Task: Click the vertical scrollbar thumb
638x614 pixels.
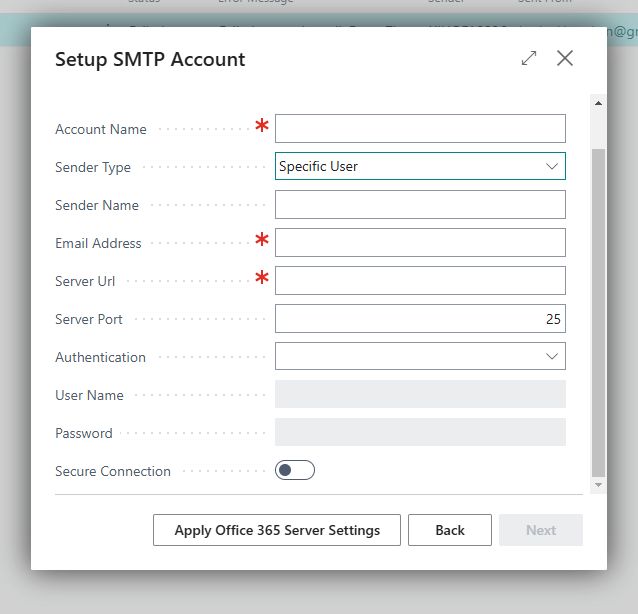Action: pos(598,312)
